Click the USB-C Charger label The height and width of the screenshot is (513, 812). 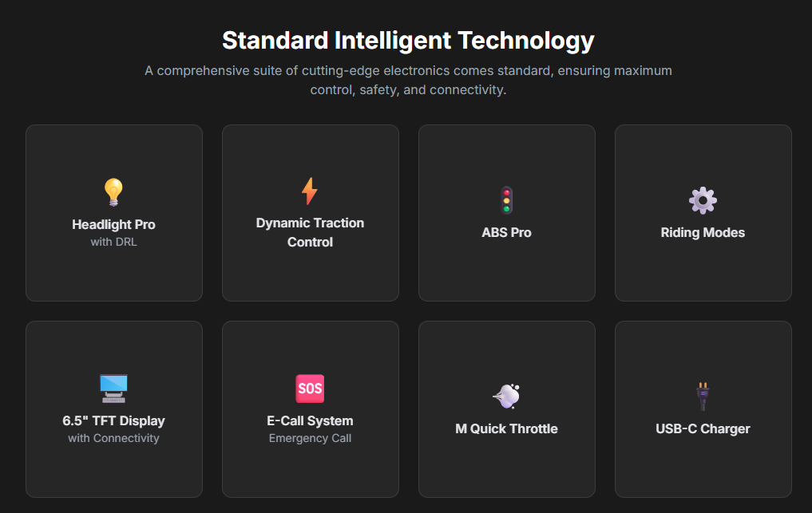703,428
